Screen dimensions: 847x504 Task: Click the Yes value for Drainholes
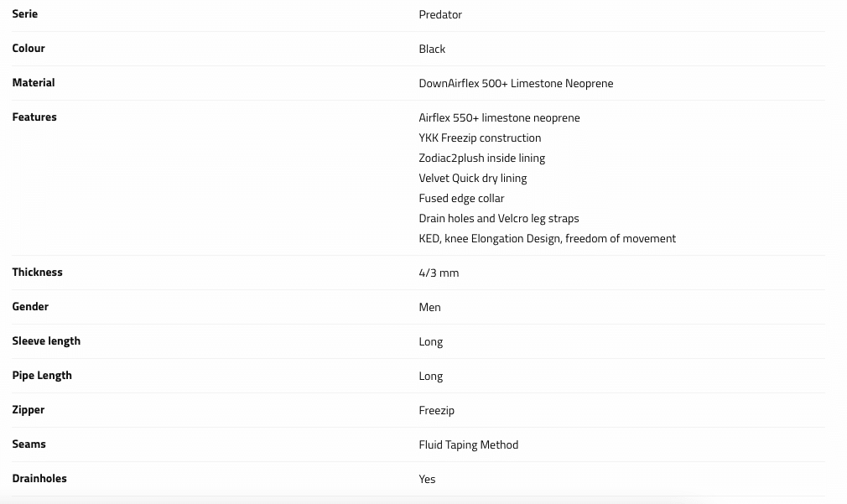(x=427, y=479)
